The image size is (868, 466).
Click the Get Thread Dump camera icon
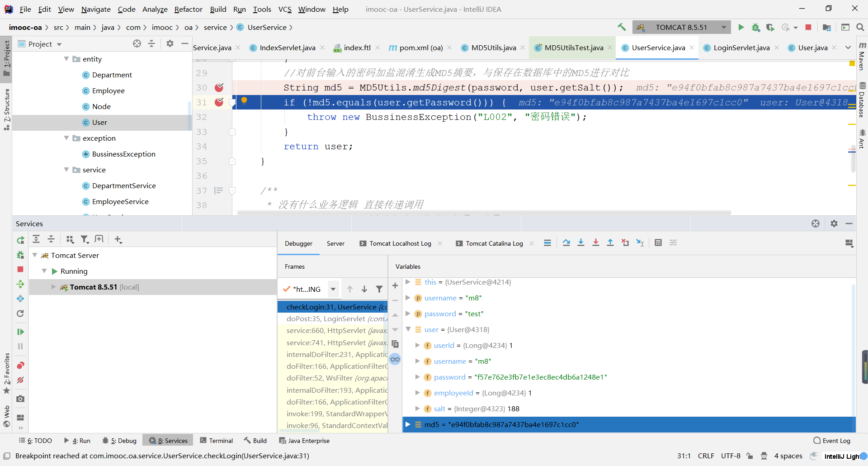pos(20,399)
